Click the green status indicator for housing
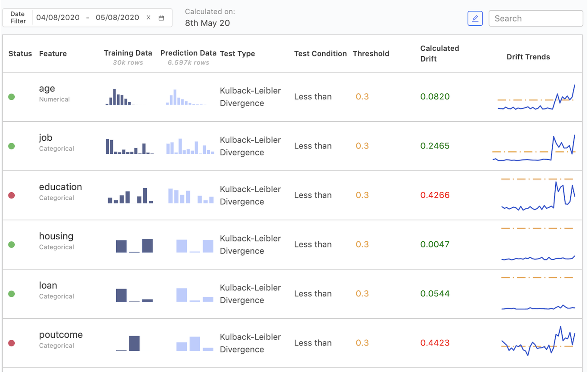Image resolution: width=588 pixels, height=373 pixels. click(x=12, y=244)
